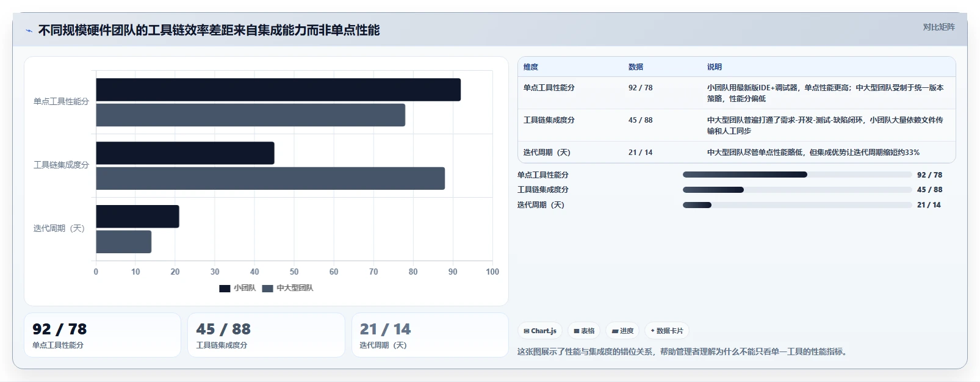Viewport: 980px width, 382px height.
Task: Click the 数据卡片 tag
Action: click(x=667, y=331)
